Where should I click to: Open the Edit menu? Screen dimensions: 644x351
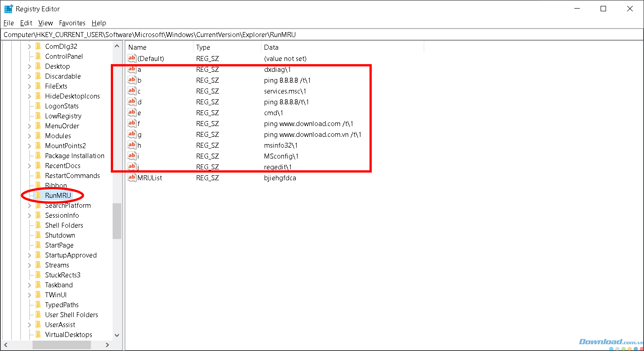[26, 23]
